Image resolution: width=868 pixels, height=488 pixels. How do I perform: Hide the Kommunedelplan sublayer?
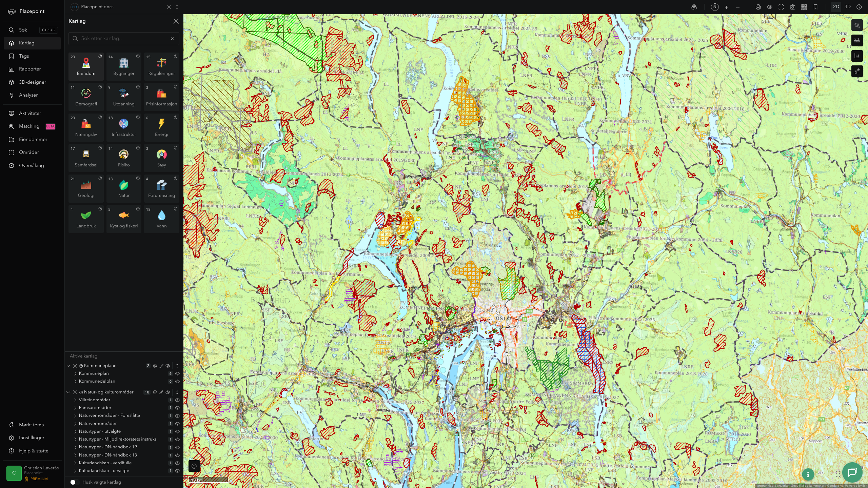[x=177, y=381]
